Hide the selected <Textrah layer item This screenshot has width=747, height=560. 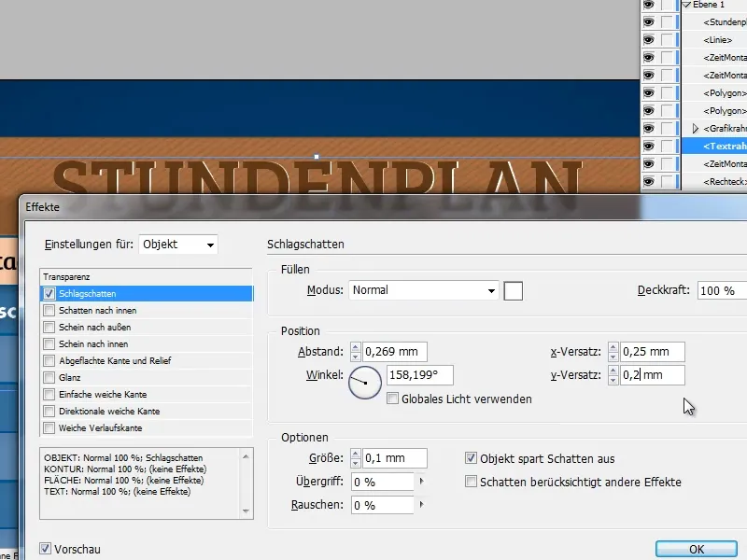[x=648, y=147]
